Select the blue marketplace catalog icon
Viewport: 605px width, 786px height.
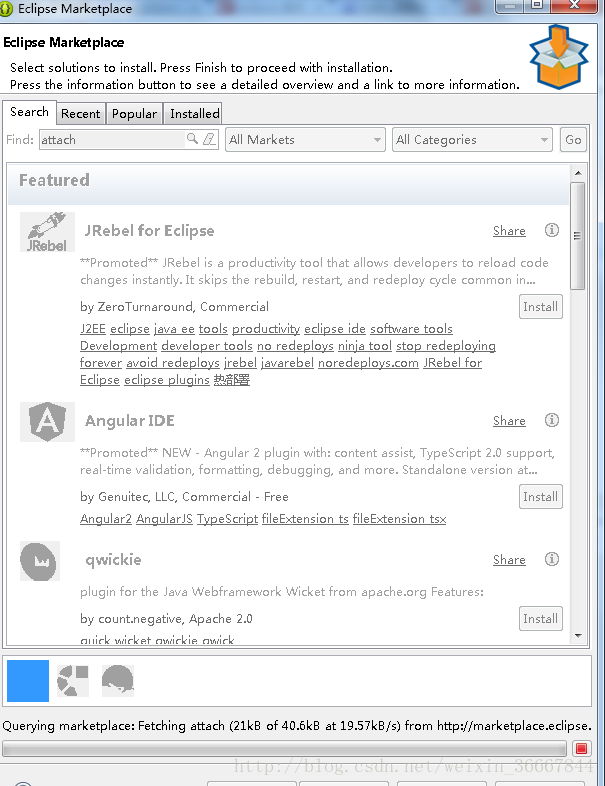pyautogui.click(x=28, y=681)
